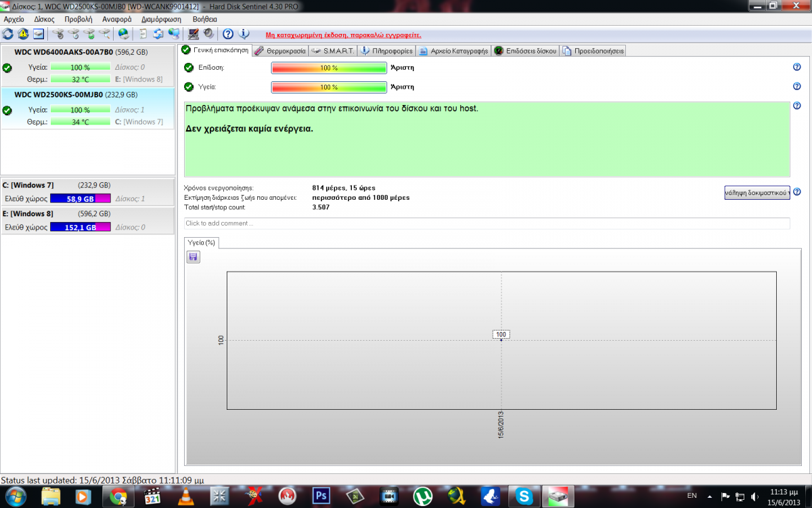Select the WDC WD2500KS-00MJB0 disk entry
This screenshot has height=508, width=812.
tap(88, 108)
